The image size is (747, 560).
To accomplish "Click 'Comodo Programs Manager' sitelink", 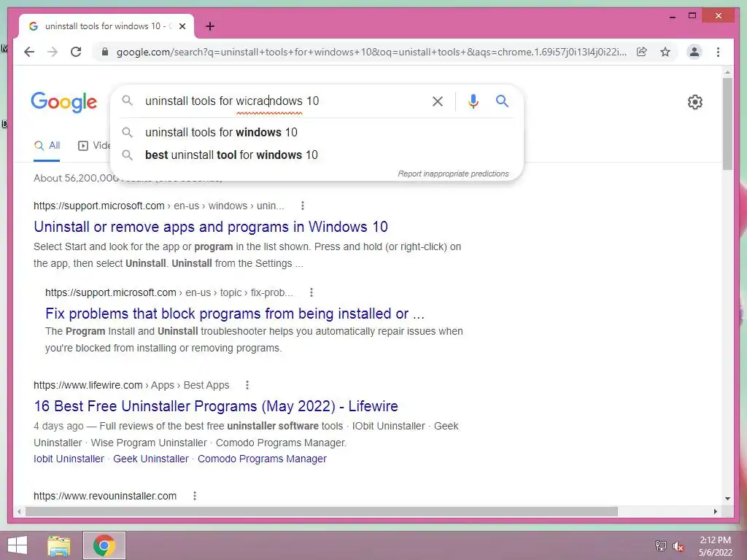I will coord(262,459).
